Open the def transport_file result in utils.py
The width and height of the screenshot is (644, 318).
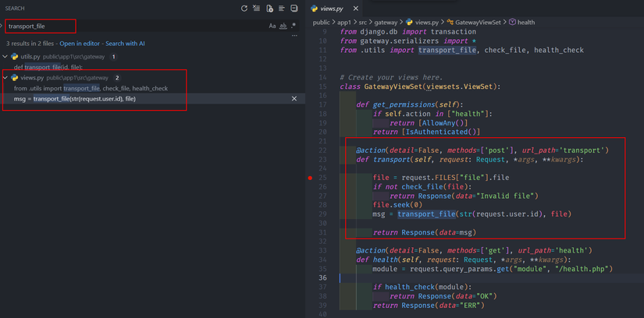pyautogui.click(x=48, y=67)
